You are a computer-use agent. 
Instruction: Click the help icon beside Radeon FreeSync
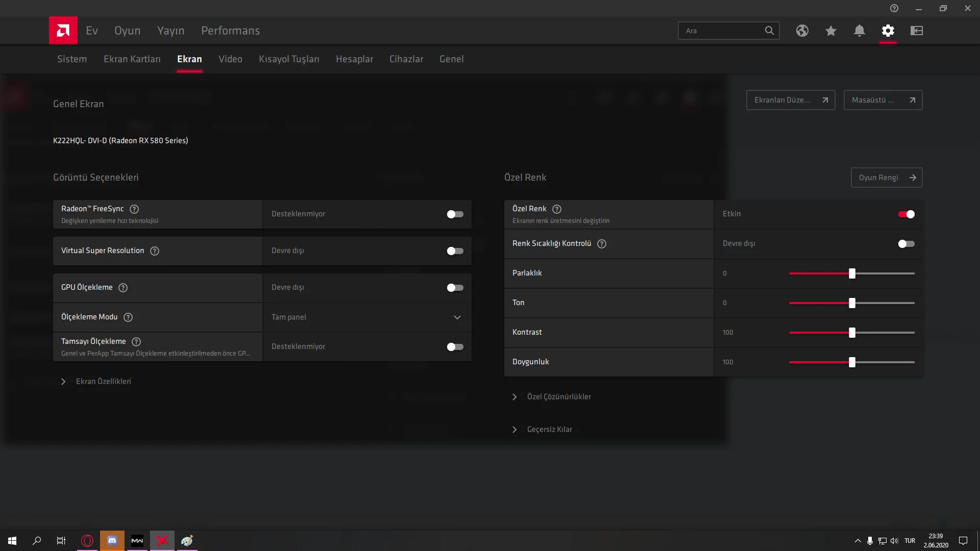point(134,209)
